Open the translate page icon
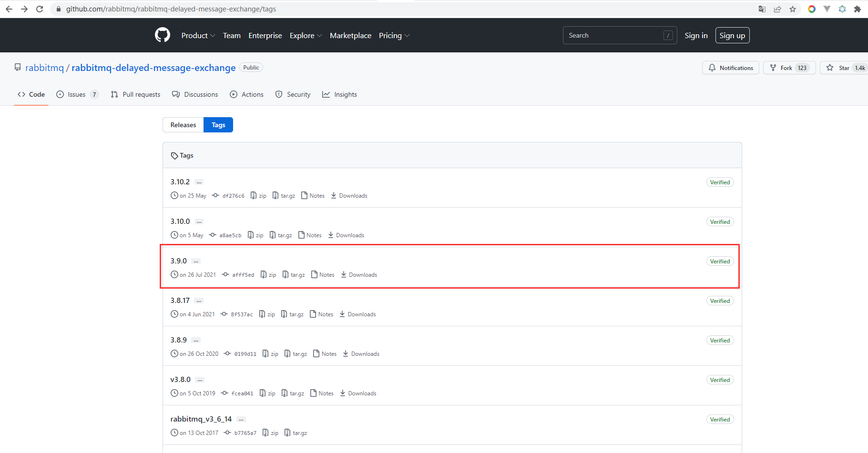 [762, 9]
